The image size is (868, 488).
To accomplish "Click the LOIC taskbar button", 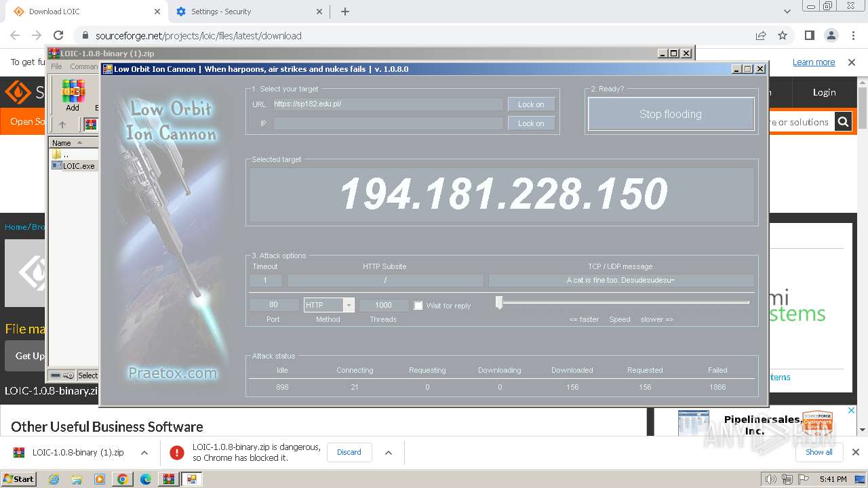I will pos(192,479).
